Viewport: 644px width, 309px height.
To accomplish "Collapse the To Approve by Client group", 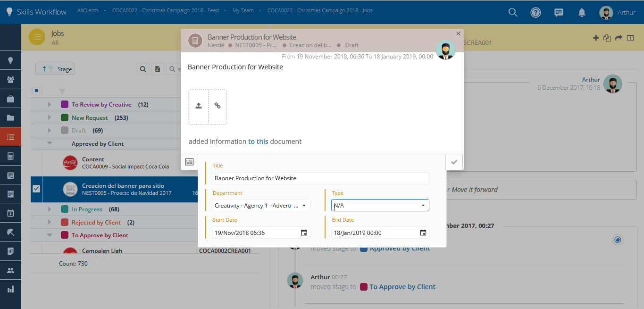I will coord(49,235).
